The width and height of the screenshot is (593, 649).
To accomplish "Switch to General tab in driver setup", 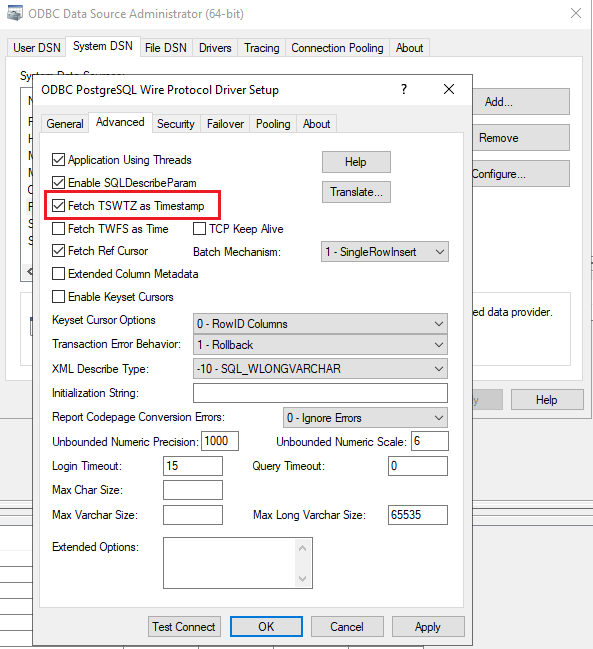I will click(65, 124).
